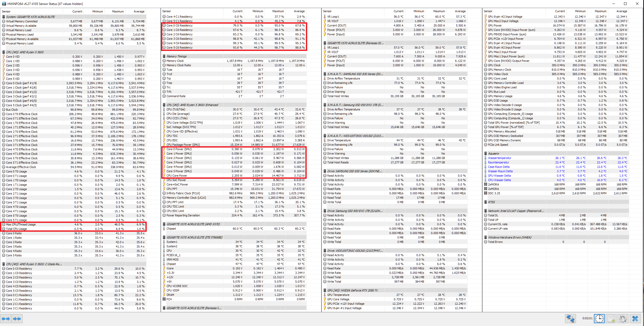
Task: Select the Physical Memory Load row
Action: pyautogui.click(x=74, y=43)
